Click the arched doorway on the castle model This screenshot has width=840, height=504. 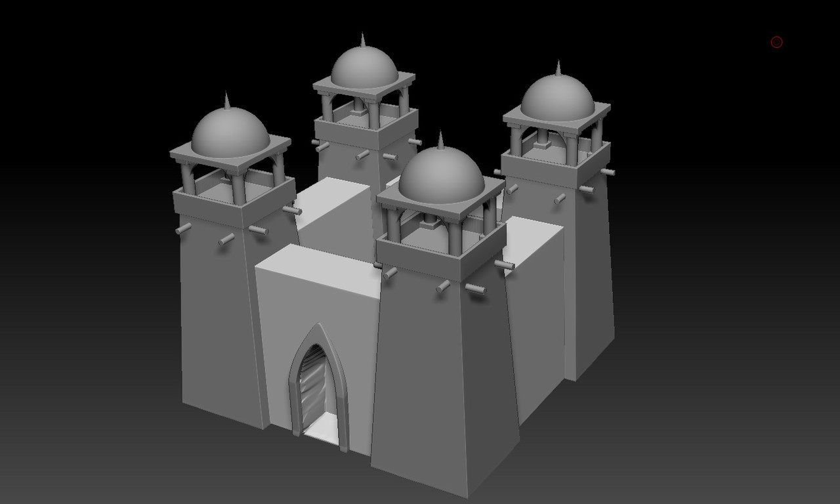(319, 388)
